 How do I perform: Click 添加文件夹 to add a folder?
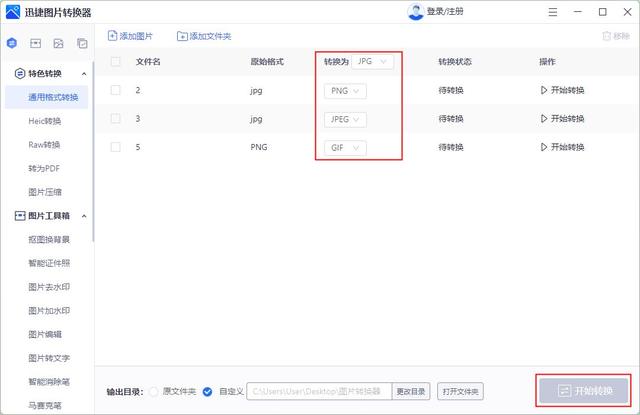[204, 36]
